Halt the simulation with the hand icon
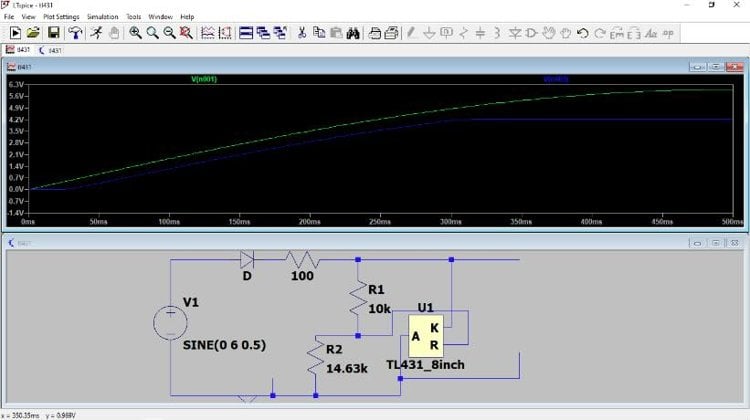Screen dimensions: 750x420 point(114,33)
